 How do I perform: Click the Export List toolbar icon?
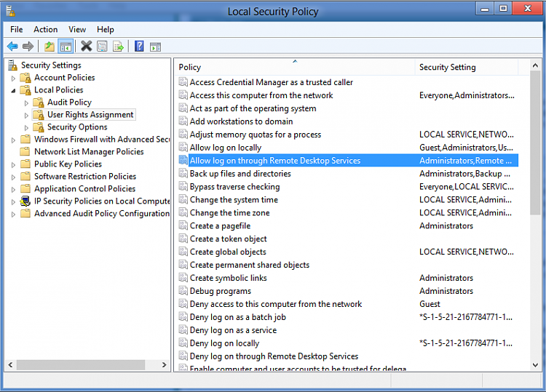[118, 46]
